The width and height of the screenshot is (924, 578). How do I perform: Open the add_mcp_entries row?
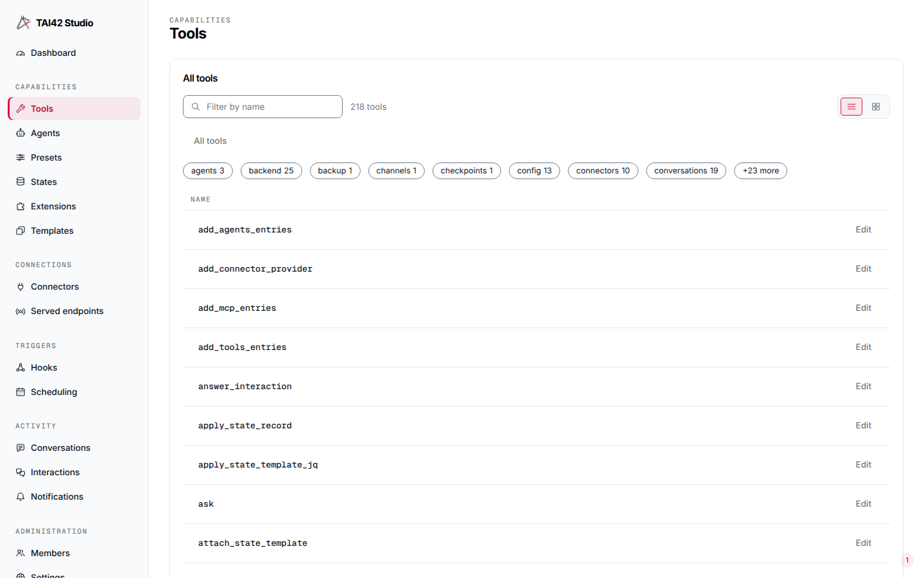point(536,308)
